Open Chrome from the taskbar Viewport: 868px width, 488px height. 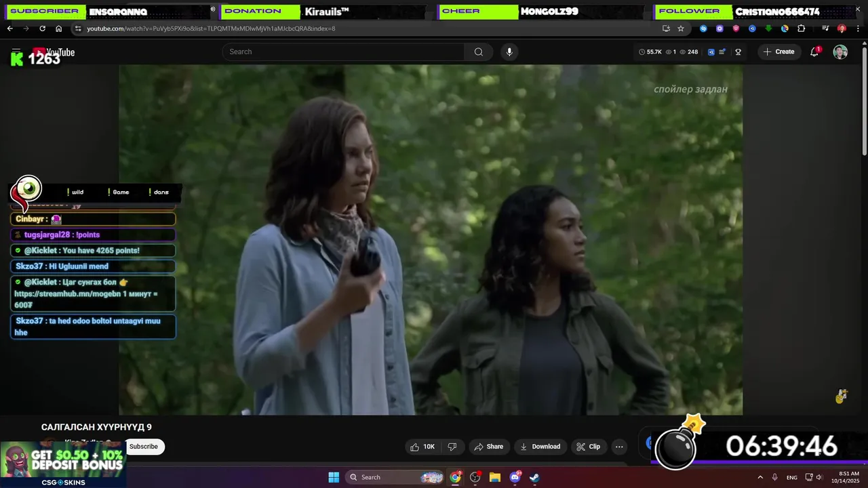click(455, 477)
